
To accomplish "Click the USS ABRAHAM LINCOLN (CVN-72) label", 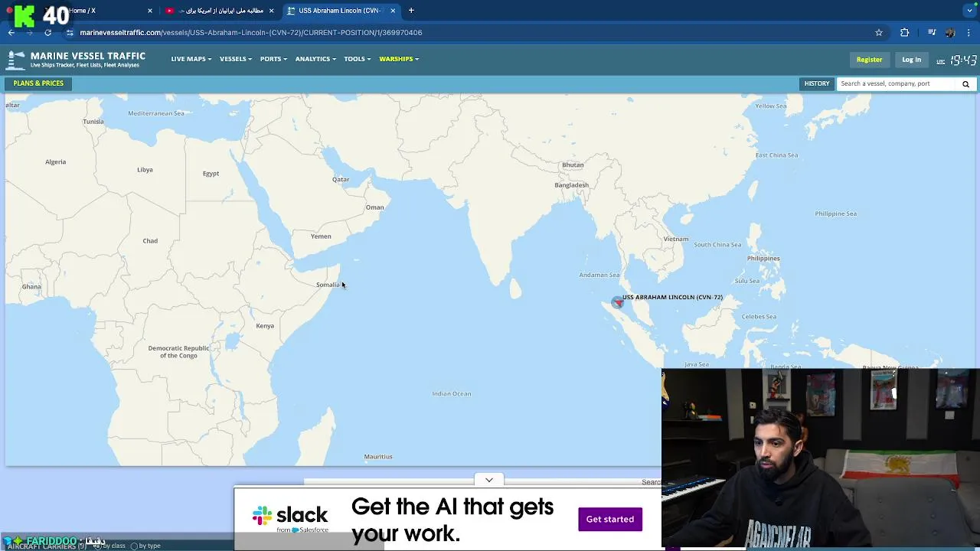I will click(672, 297).
